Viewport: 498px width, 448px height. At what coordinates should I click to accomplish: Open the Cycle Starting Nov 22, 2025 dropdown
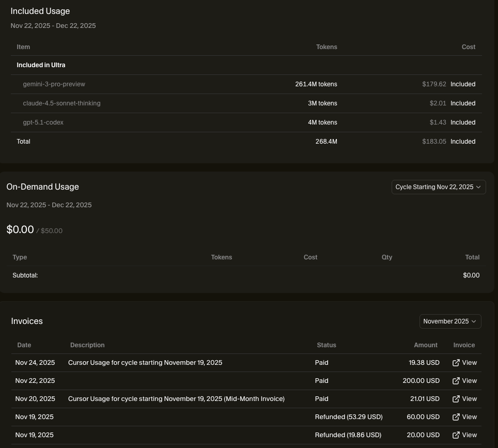click(x=438, y=187)
